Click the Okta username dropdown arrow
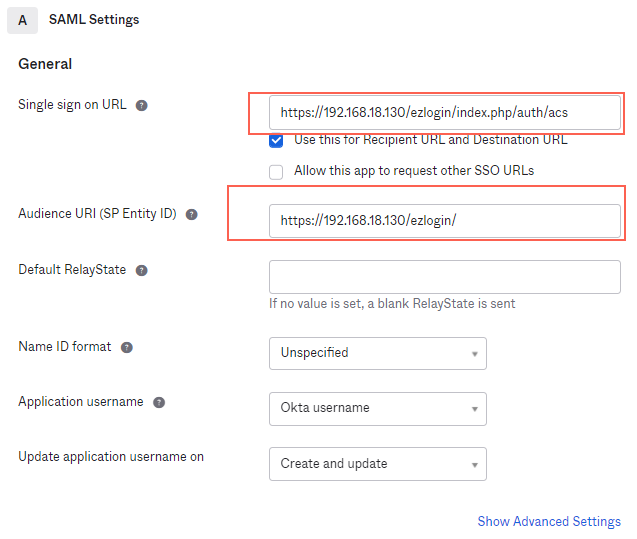 [474, 409]
